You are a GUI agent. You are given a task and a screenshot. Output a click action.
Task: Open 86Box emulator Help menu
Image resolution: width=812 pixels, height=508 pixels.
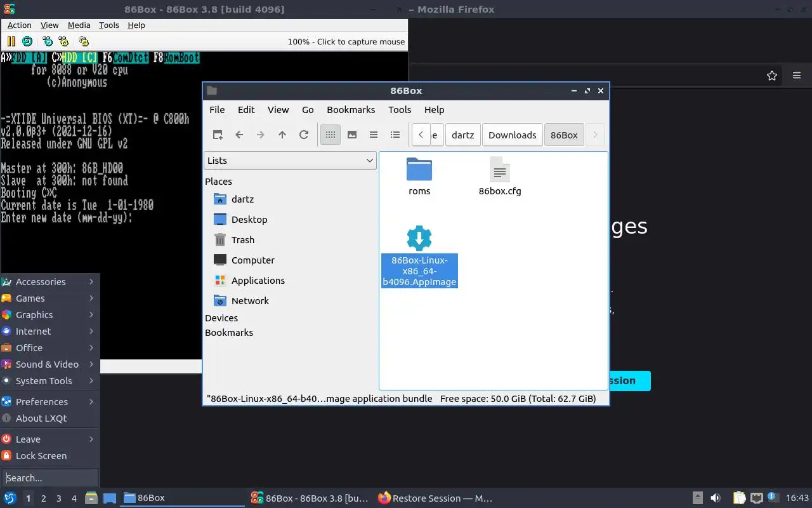pyautogui.click(x=136, y=25)
